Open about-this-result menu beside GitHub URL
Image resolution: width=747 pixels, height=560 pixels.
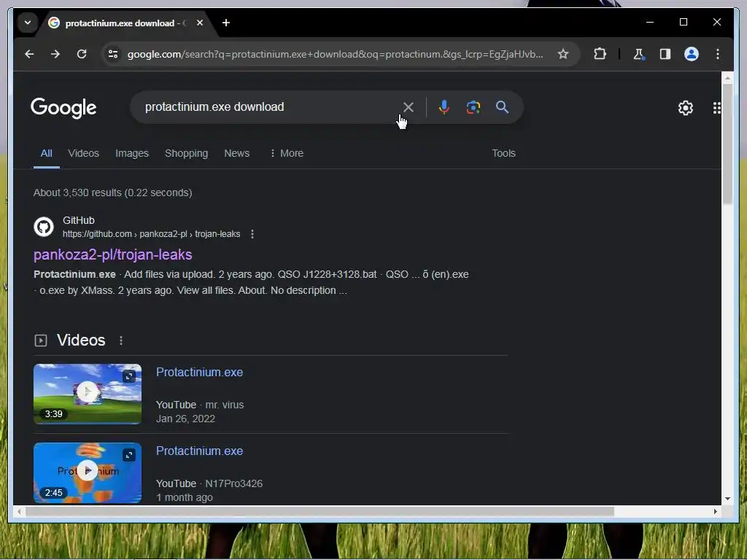coord(252,234)
